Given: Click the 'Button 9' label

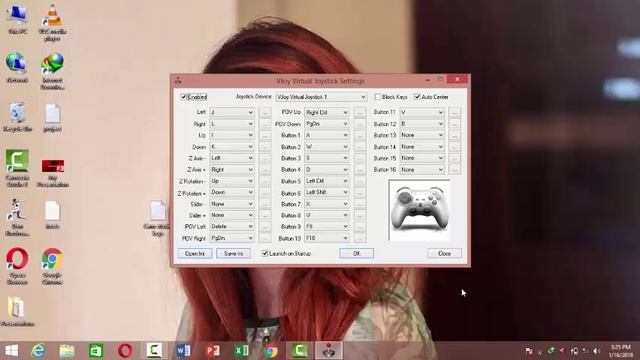Looking at the screenshot, I should click(x=291, y=227).
